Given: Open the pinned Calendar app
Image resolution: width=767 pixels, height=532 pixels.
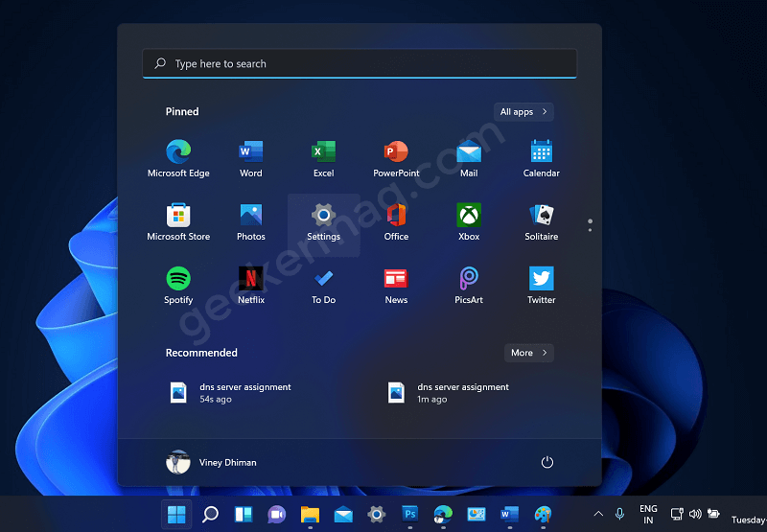Looking at the screenshot, I should click(541, 159).
